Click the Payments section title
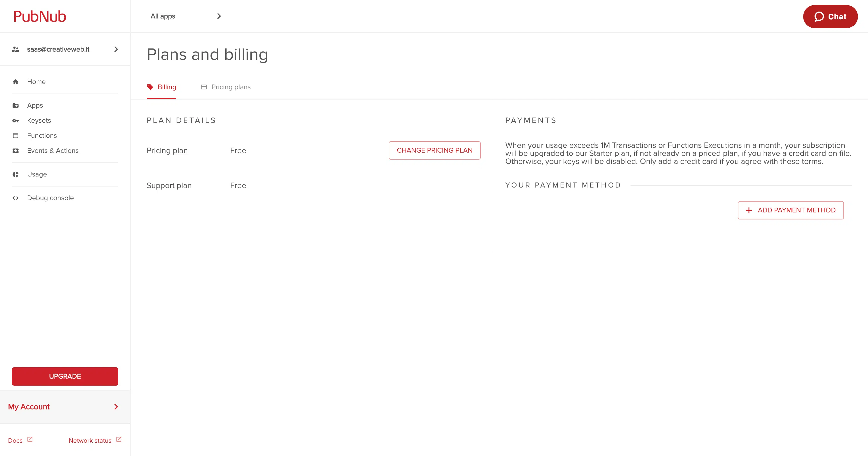This screenshot has width=868, height=456. click(x=531, y=120)
